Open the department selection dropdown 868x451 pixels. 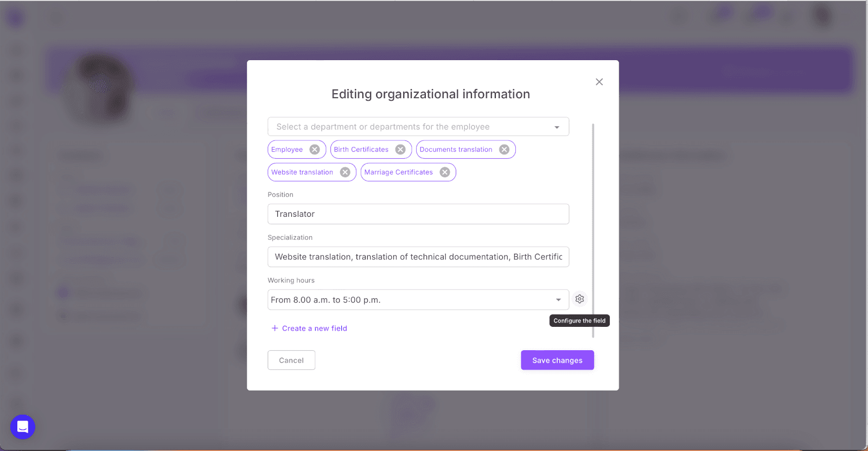pos(418,127)
